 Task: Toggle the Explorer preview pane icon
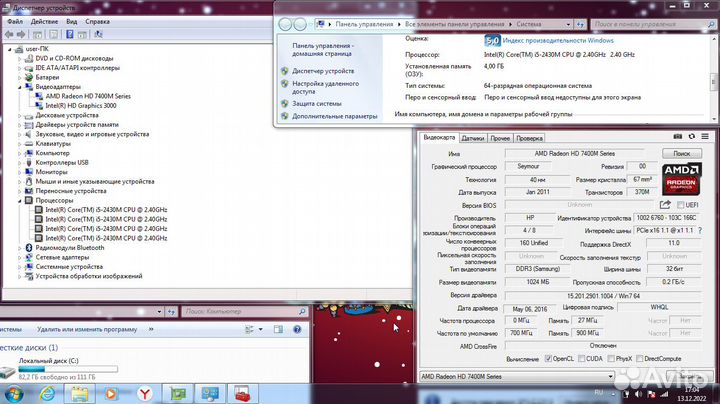(278, 329)
